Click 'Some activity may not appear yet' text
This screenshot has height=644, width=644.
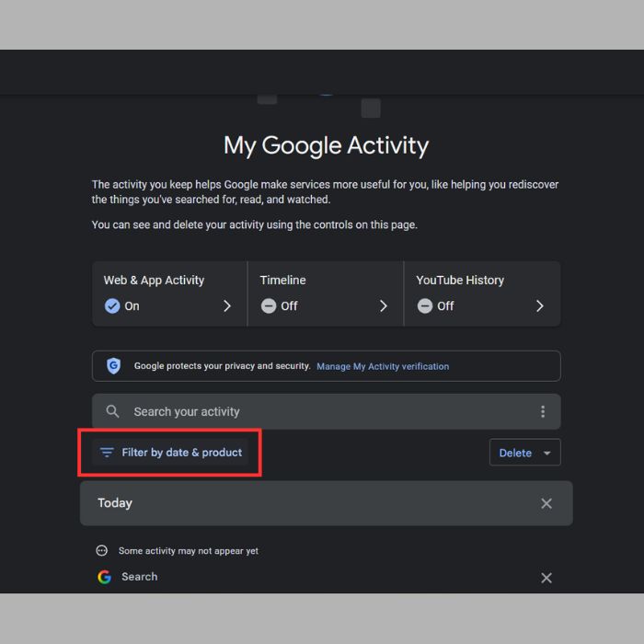click(x=189, y=551)
